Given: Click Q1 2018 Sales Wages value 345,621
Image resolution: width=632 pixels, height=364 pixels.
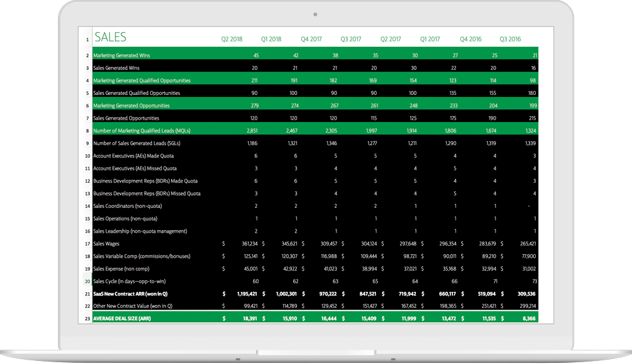Looking at the screenshot, I should click(x=289, y=244).
